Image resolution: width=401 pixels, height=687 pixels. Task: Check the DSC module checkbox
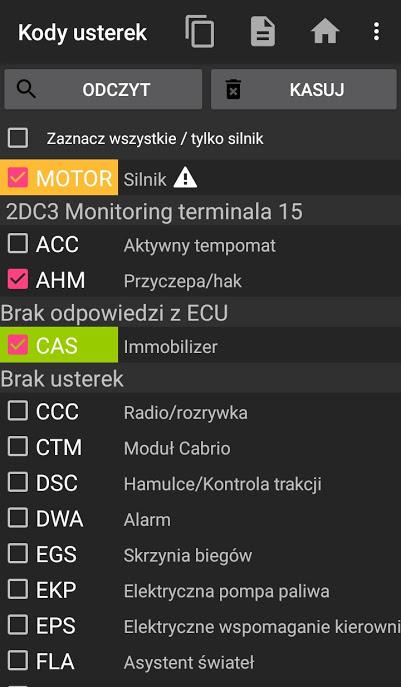[x=18, y=483]
